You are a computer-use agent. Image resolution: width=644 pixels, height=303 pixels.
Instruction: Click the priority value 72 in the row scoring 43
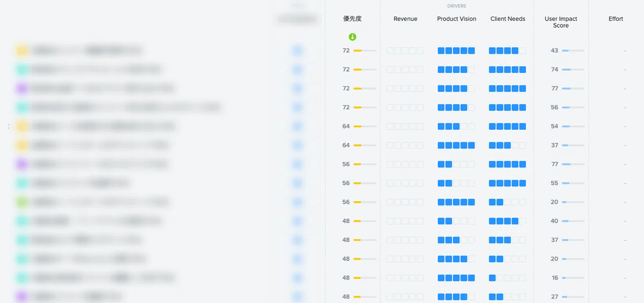pos(346,51)
